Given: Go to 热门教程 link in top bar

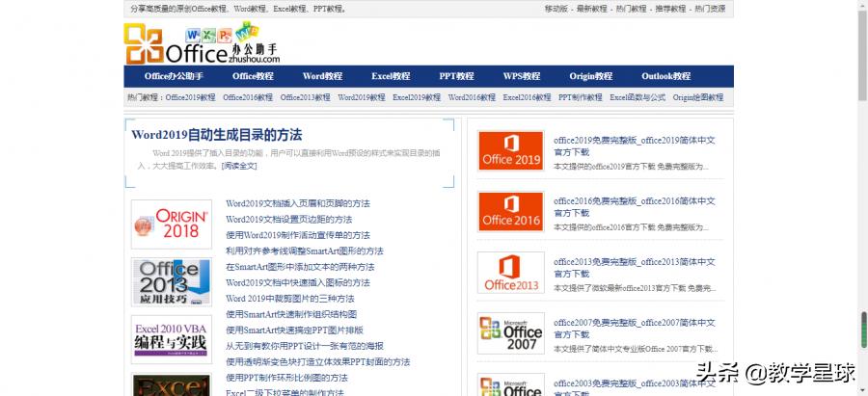Looking at the screenshot, I should [x=631, y=9].
